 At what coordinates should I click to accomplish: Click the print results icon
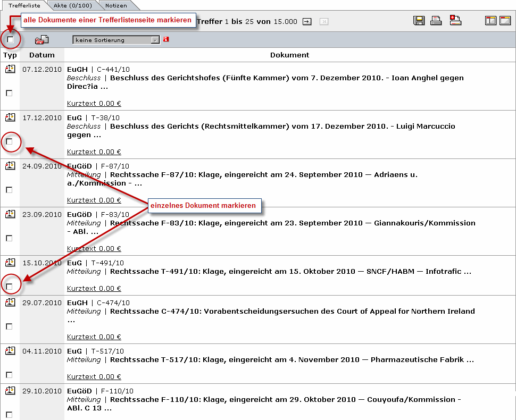pyautogui.click(x=436, y=21)
